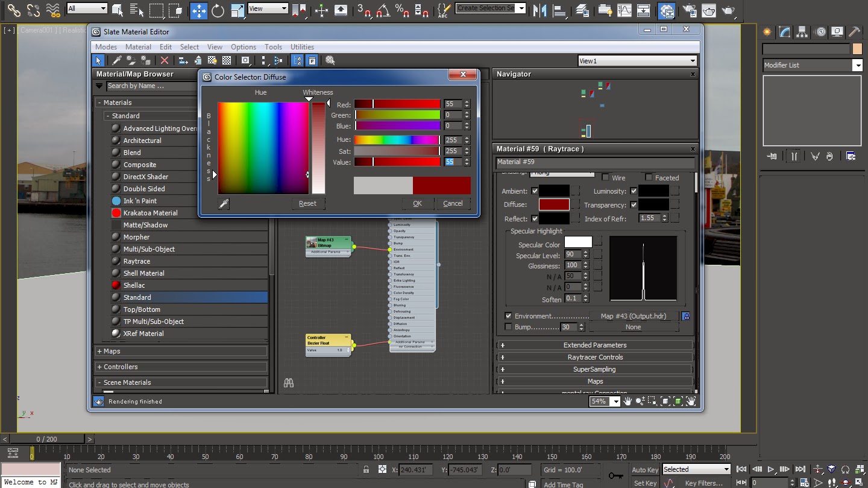The height and width of the screenshot is (488, 868).
Task: Click the binoculars search icon in view
Action: pyautogui.click(x=289, y=383)
